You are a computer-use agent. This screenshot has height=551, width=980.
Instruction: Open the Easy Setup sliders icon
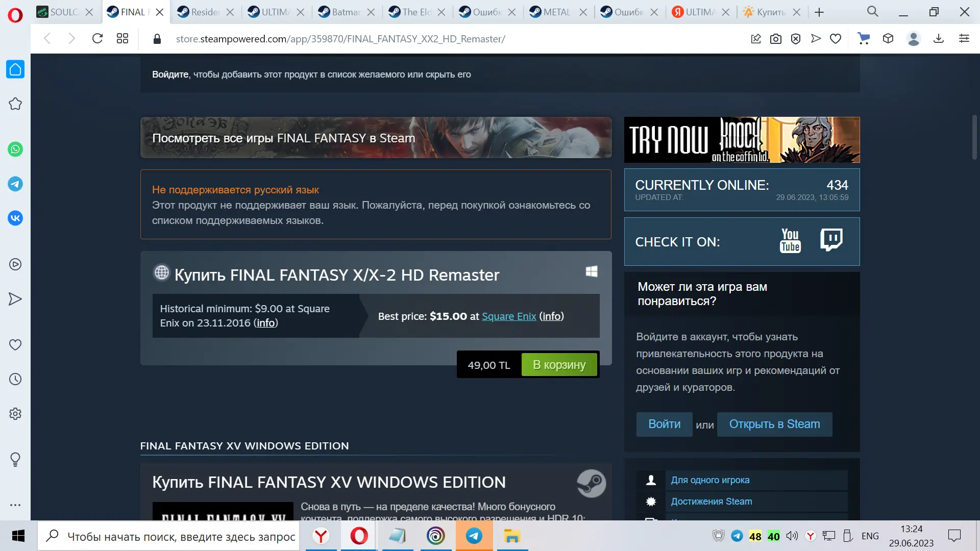coord(964,38)
